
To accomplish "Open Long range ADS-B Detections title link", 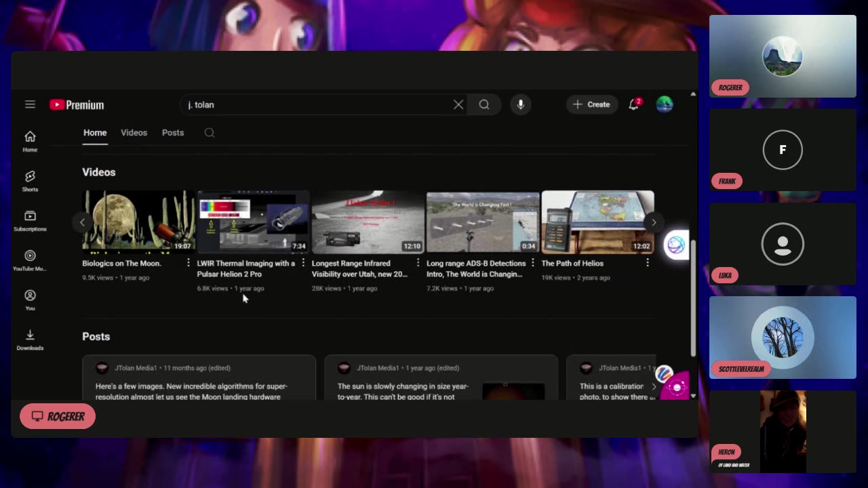I will 476,268.
